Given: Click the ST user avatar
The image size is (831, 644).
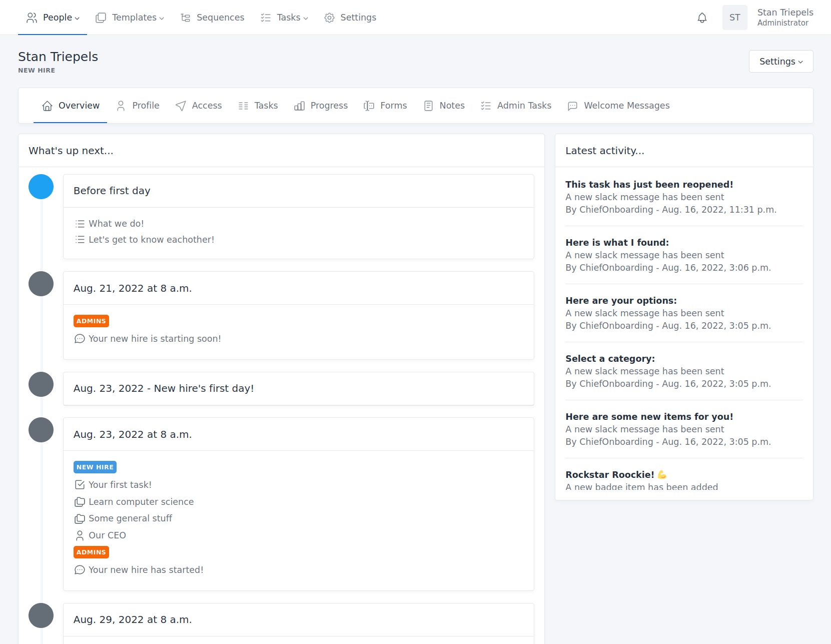Looking at the screenshot, I should [x=734, y=18].
